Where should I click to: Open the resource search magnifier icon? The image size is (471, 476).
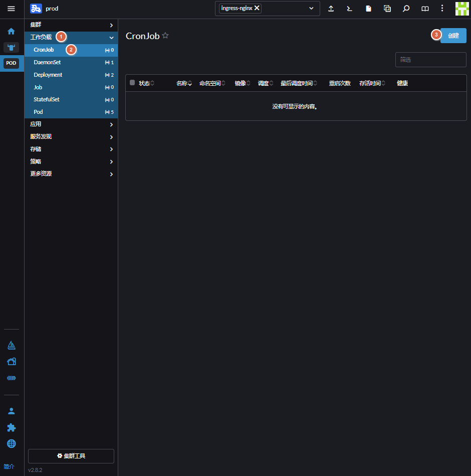406,9
